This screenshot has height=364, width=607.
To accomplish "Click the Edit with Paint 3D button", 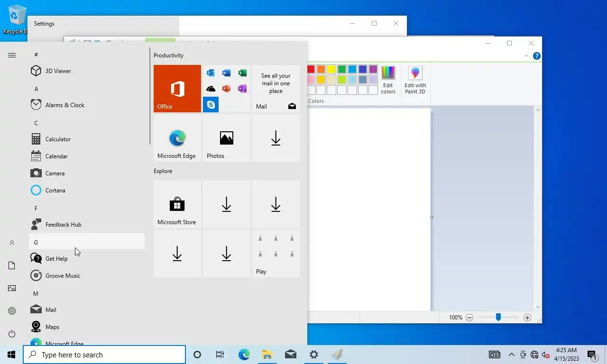I will click(415, 80).
